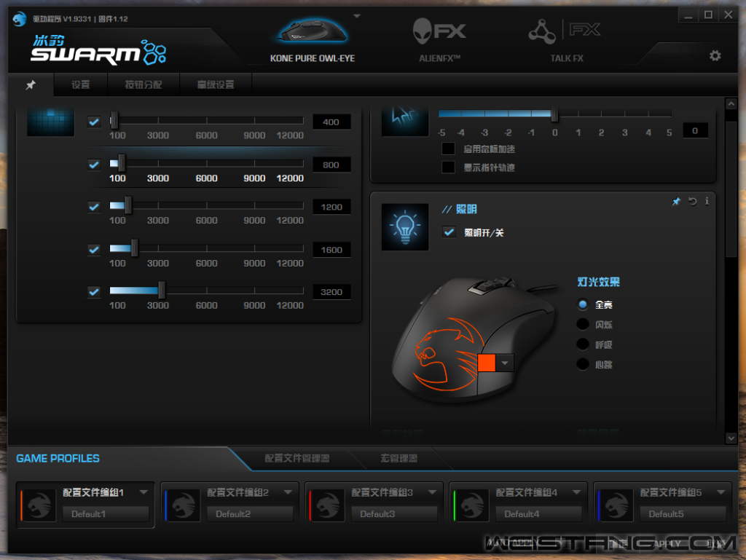Click the ROCCAT icon of 配置文件编组3
The height and width of the screenshot is (560, 746).
point(327,505)
